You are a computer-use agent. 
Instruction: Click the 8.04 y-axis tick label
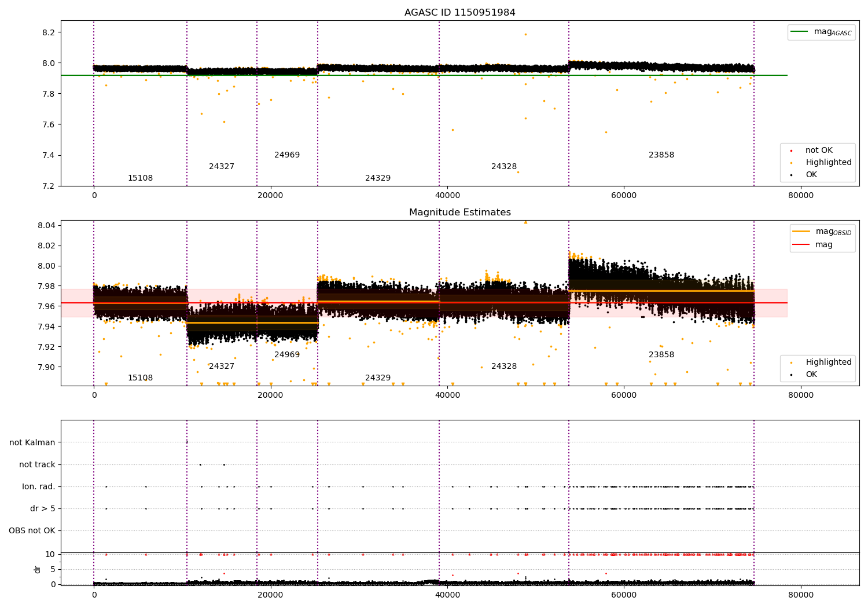pyautogui.click(x=46, y=225)
